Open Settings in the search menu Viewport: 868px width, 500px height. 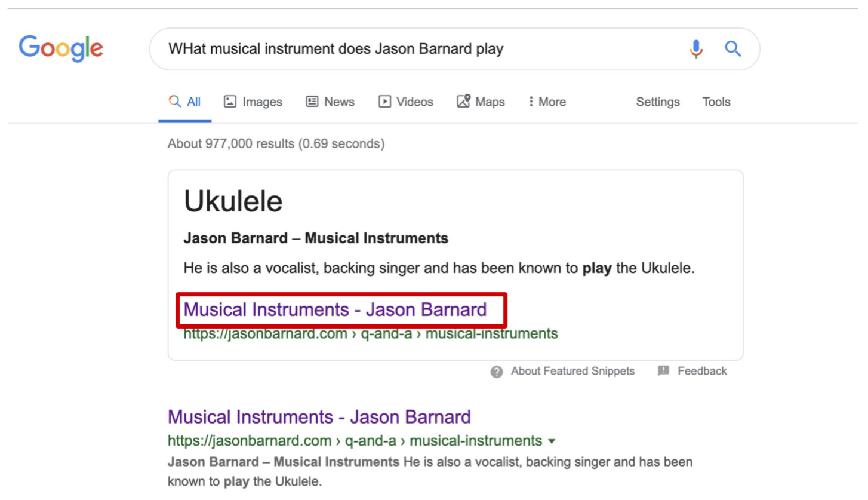click(658, 102)
